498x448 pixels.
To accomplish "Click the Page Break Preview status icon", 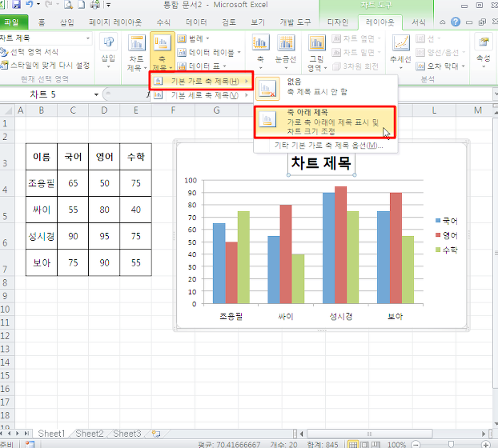I will tap(376, 444).
